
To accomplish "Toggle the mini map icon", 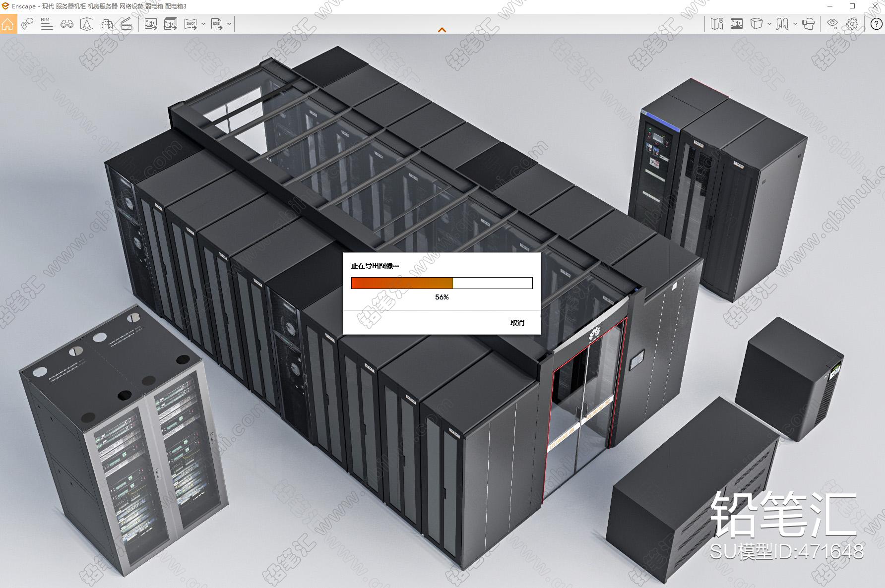I will tap(717, 24).
